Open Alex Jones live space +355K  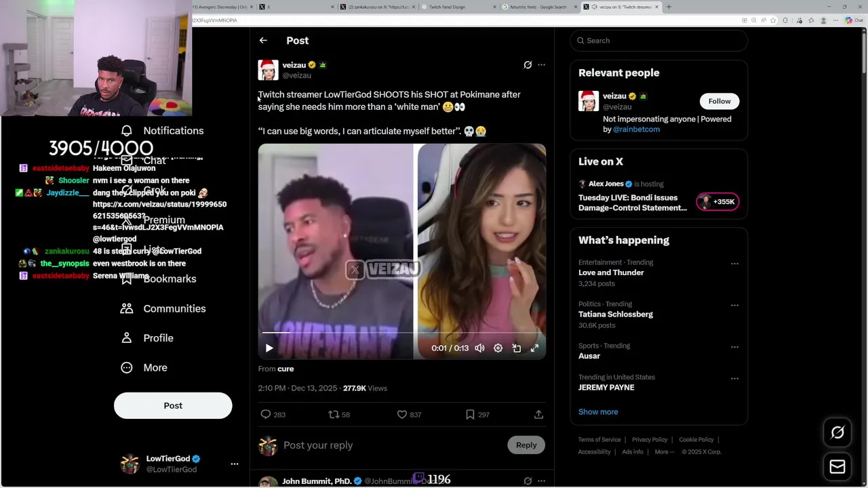click(x=717, y=201)
